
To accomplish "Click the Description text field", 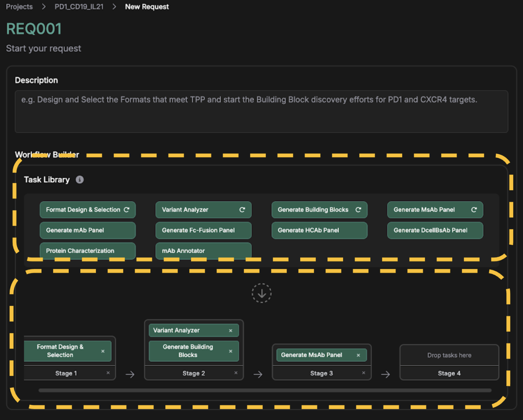I will [x=261, y=111].
